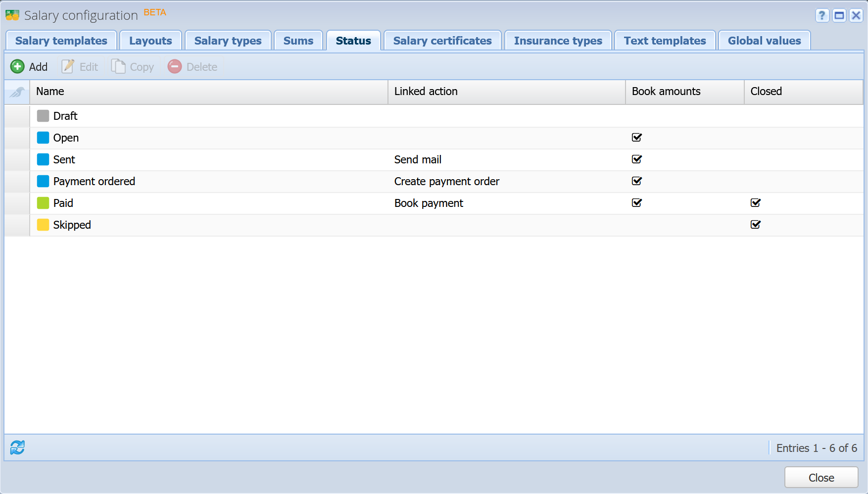The height and width of the screenshot is (494, 868).
Task: Click the green color swatch for Paid
Action: pos(43,203)
